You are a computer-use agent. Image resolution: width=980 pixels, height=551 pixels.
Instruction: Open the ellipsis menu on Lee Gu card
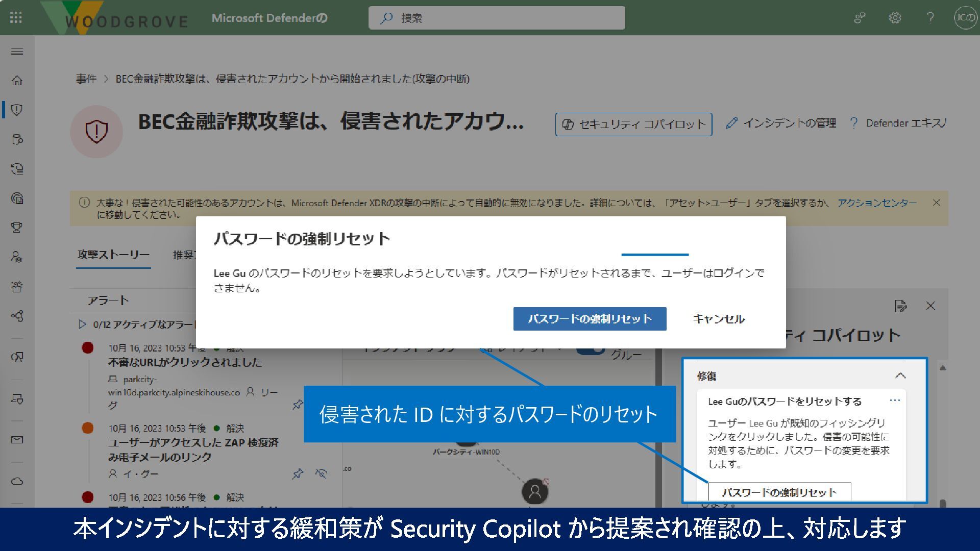point(894,401)
